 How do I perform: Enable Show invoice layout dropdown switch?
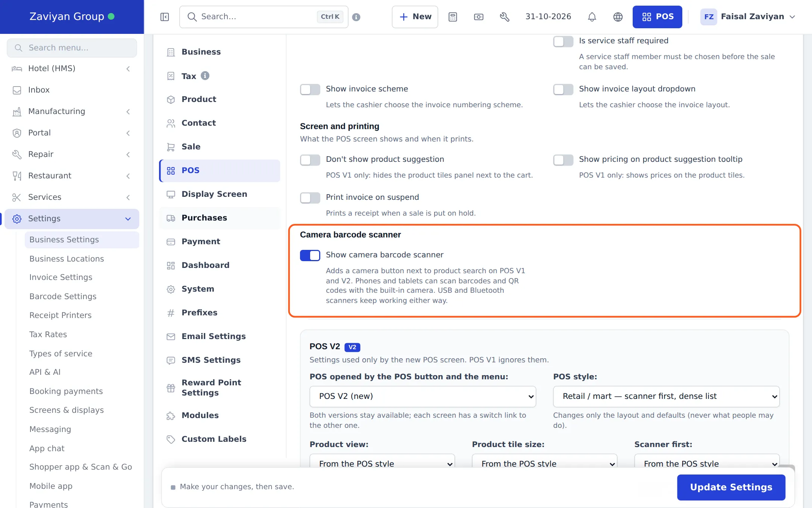(563, 89)
